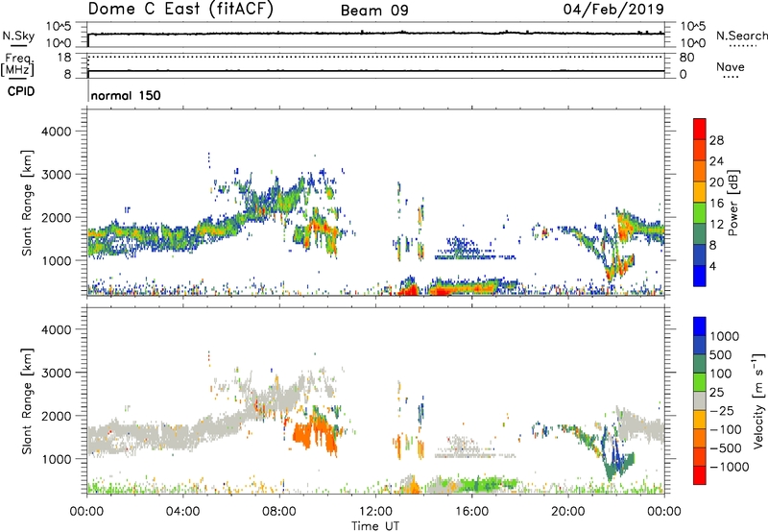This screenshot has width=768, height=532.
Task: Click the '08:00' time axis tick label
Action: click(x=279, y=512)
